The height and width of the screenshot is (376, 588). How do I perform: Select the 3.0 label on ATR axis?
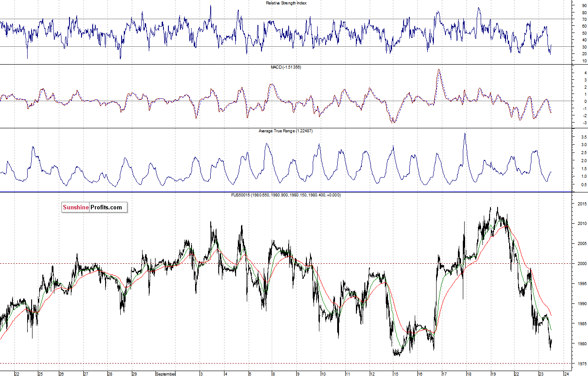point(584,145)
